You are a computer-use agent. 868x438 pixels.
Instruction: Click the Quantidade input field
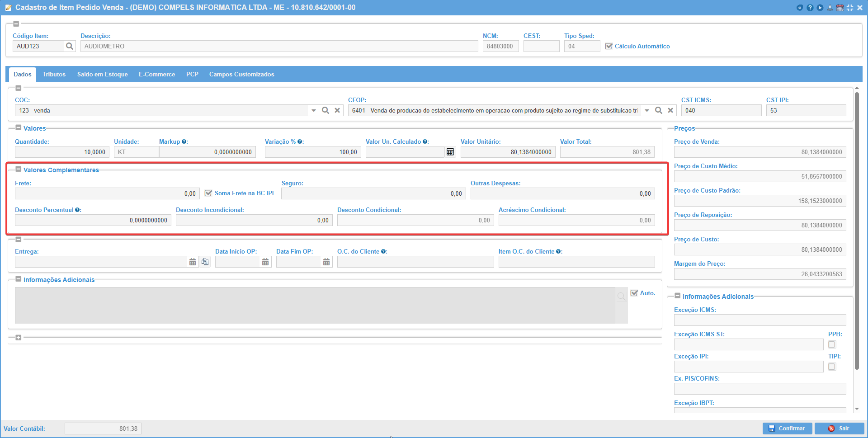(62, 152)
